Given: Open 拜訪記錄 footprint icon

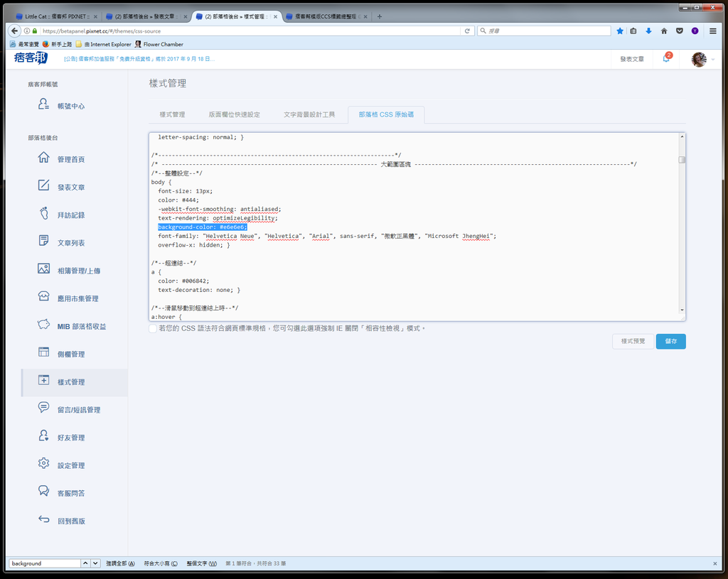Looking at the screenshot, I should (x=43, y=213).
